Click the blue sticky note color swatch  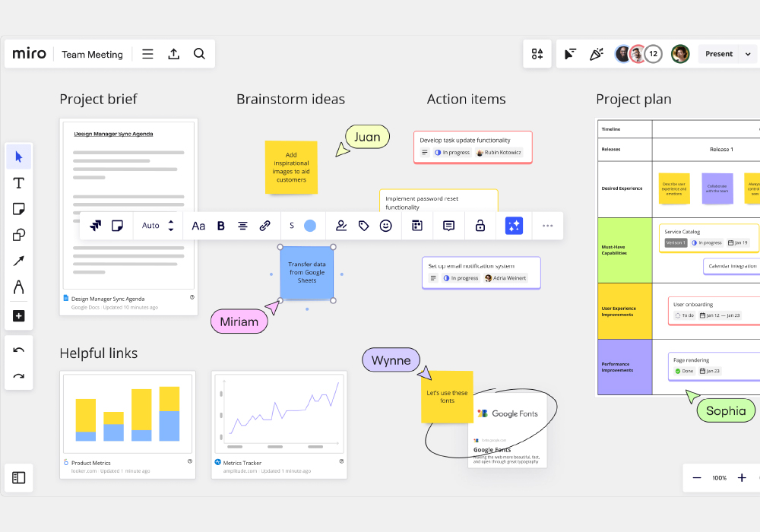tap(310, 226)
